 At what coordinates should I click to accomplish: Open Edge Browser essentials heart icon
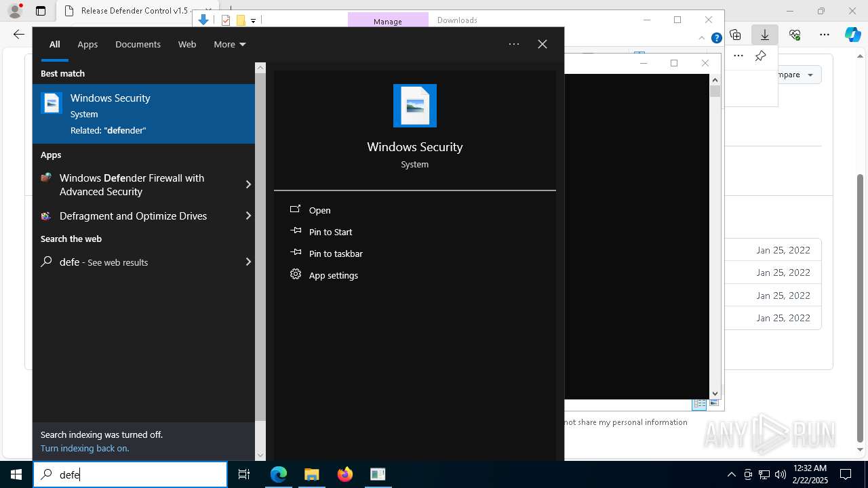795,34
